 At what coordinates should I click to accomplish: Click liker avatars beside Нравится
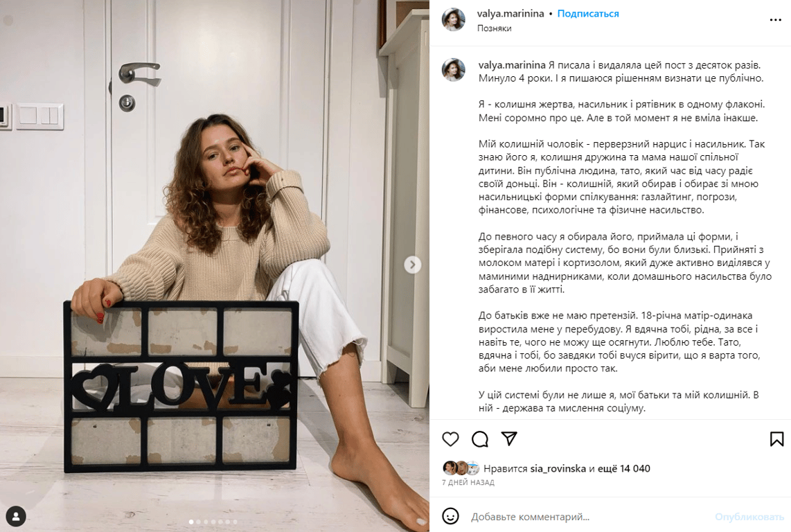point(461,468)
